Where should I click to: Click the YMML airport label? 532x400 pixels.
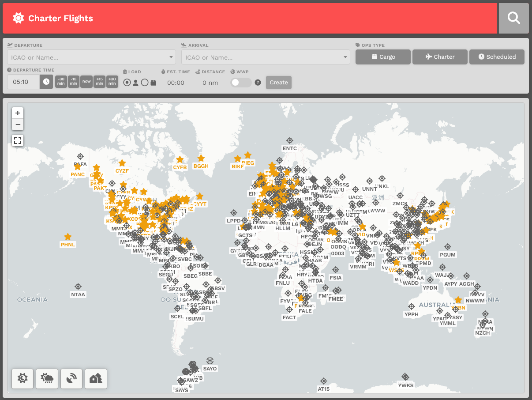pyautogui.click(x=448, y=323)
